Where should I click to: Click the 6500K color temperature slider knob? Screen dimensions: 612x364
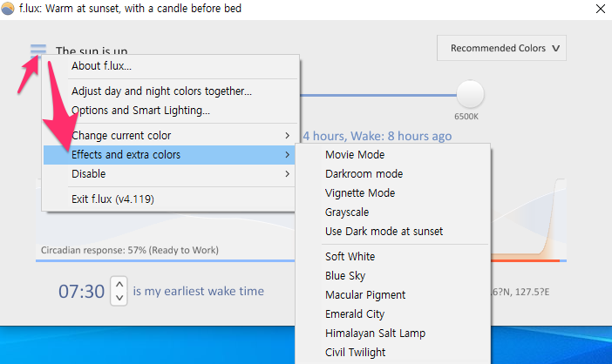pyautogui.click(x=470, y=94)
